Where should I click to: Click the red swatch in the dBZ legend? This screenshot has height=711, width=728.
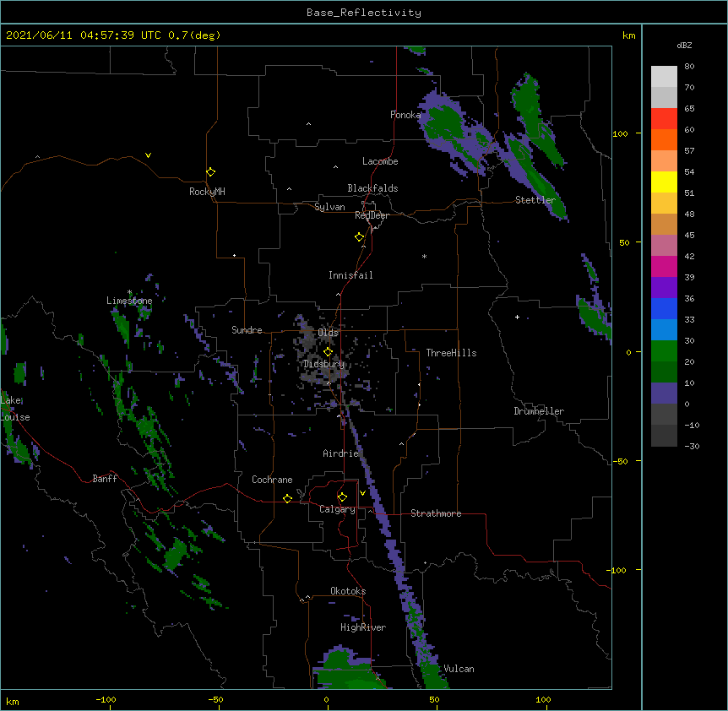point(664,118)
